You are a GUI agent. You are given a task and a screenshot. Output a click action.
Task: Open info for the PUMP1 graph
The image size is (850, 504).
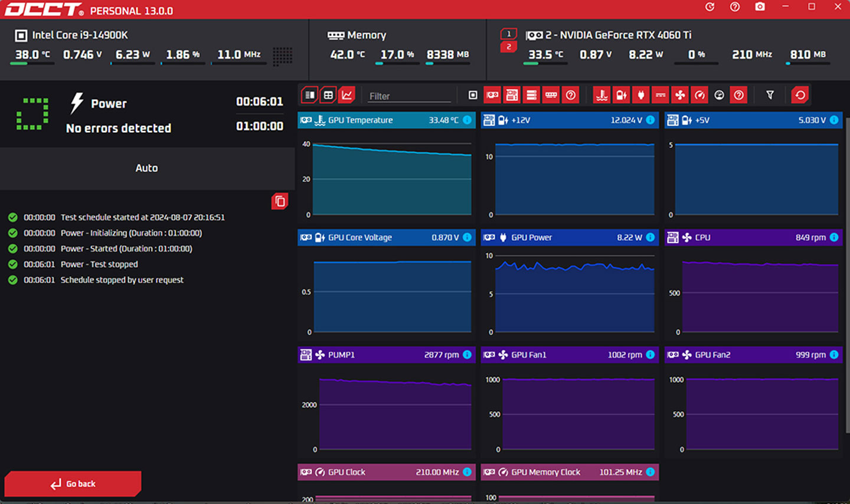(x=467, y=355)
